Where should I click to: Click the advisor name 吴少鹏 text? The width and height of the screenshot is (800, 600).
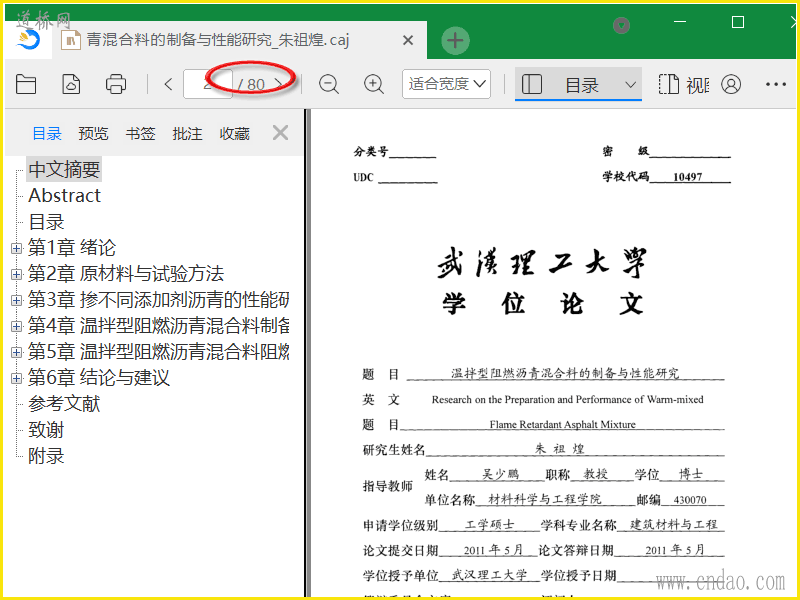501,474
